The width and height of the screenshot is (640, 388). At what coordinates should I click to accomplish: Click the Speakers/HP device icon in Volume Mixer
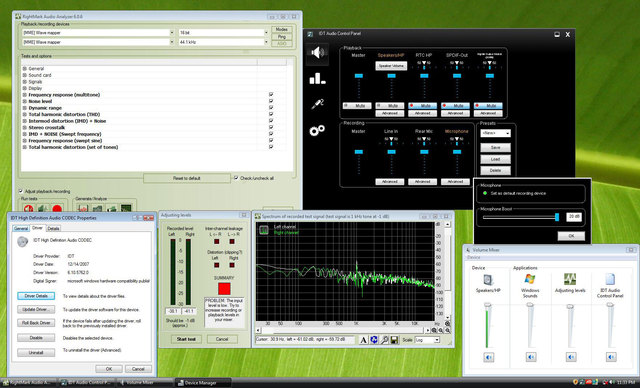pyautogui.click(x=488, y=280)
